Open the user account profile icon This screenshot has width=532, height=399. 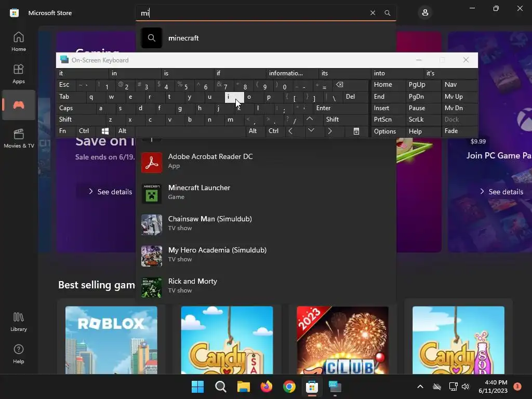(x=425, y=13)
